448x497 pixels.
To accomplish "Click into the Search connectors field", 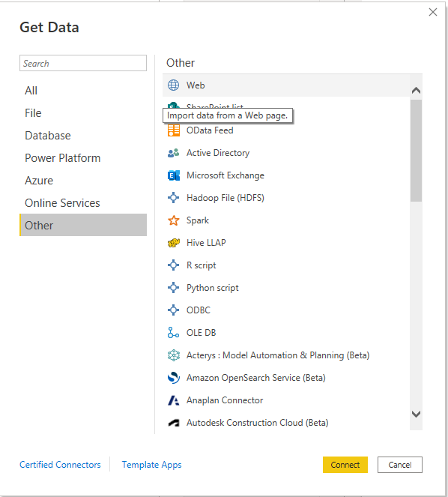I will [x=83, y=63].
